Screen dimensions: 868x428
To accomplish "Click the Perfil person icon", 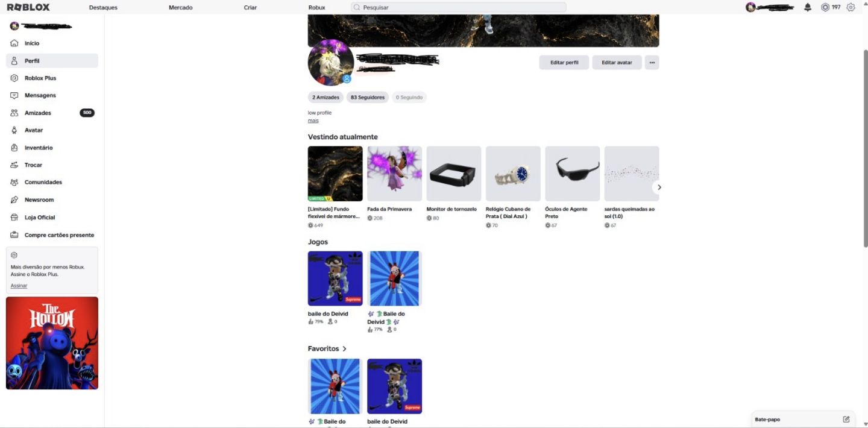I will 14,61.
